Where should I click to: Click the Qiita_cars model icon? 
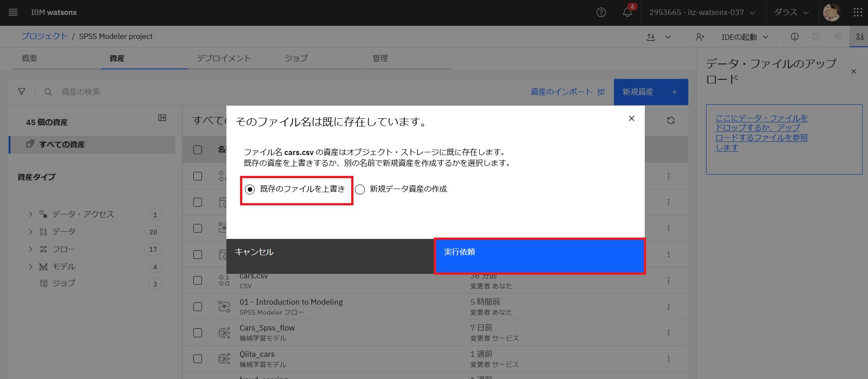224,359
